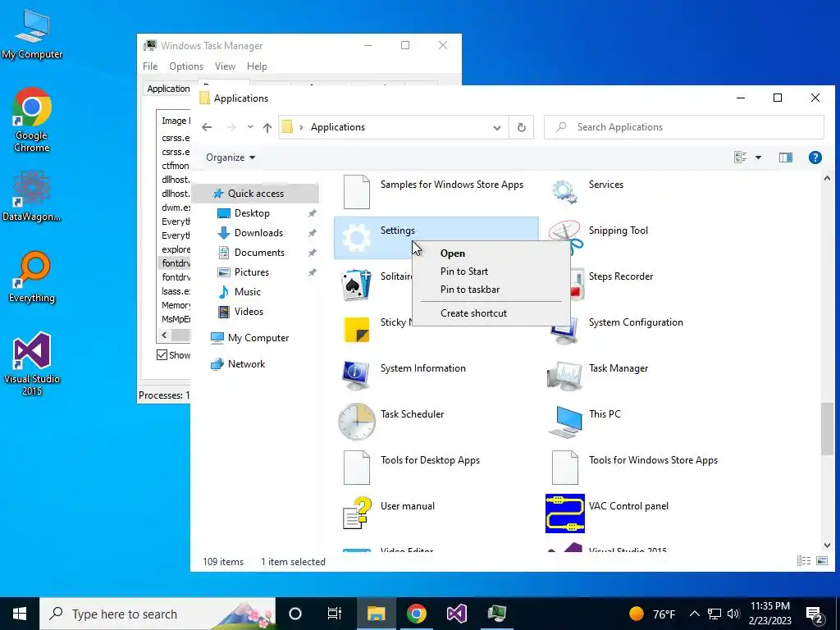Click the Sticky Notes yellow icon
The width and height of the screenshot is (840, 630).
357,330
